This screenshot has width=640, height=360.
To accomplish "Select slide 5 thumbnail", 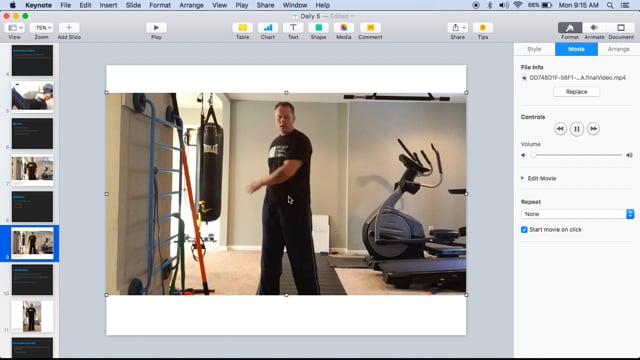I will pos(32,97).
